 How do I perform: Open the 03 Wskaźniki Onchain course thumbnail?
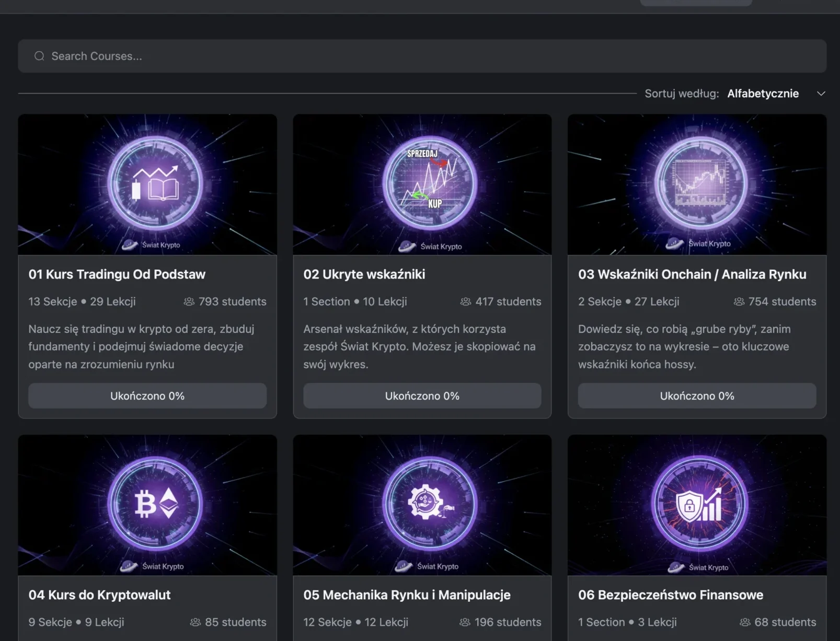tap(697, 184)
